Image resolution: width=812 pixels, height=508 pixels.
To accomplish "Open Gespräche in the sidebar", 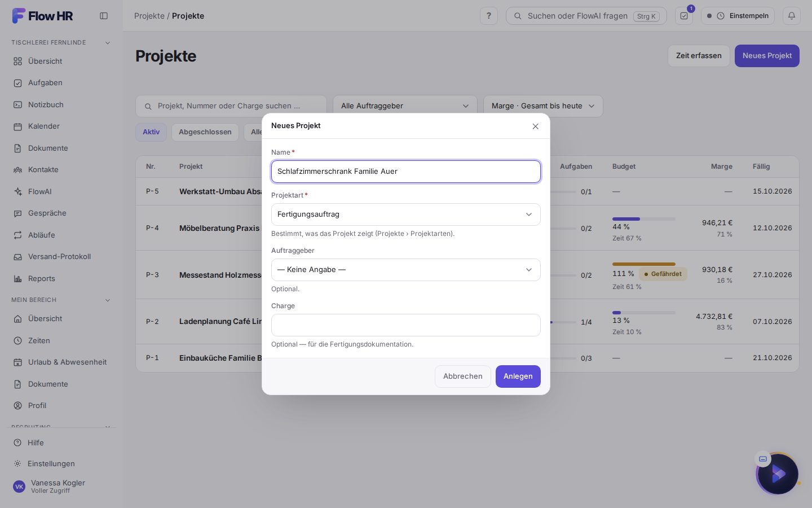I will pyautogui.click(x=61, y=213).
